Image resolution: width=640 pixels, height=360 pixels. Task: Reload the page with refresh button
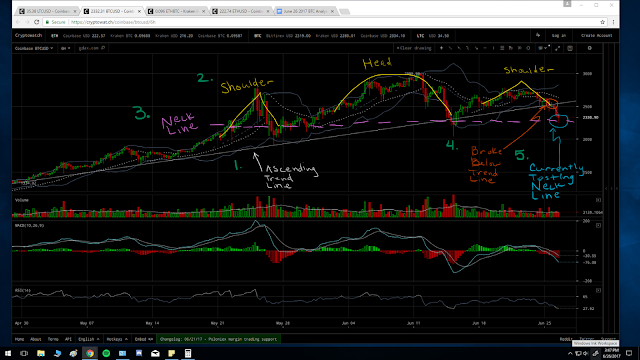click(x=37, y=22)
